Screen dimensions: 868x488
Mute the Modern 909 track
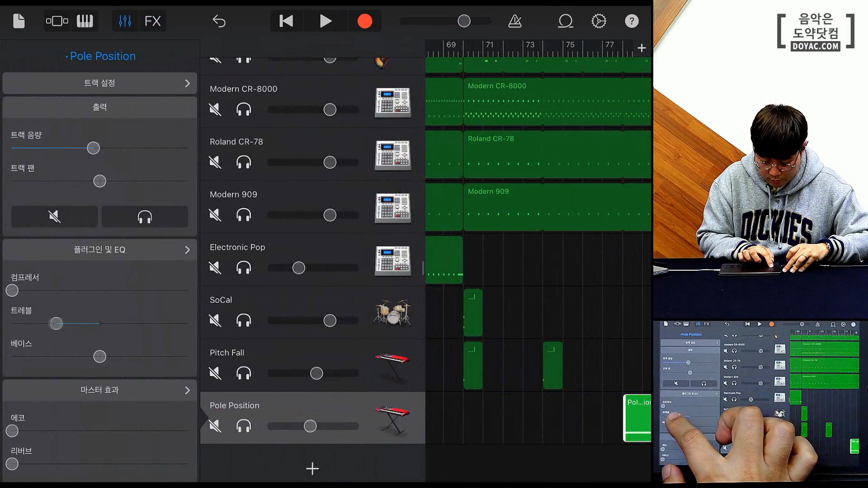click(x=215, y=215)
